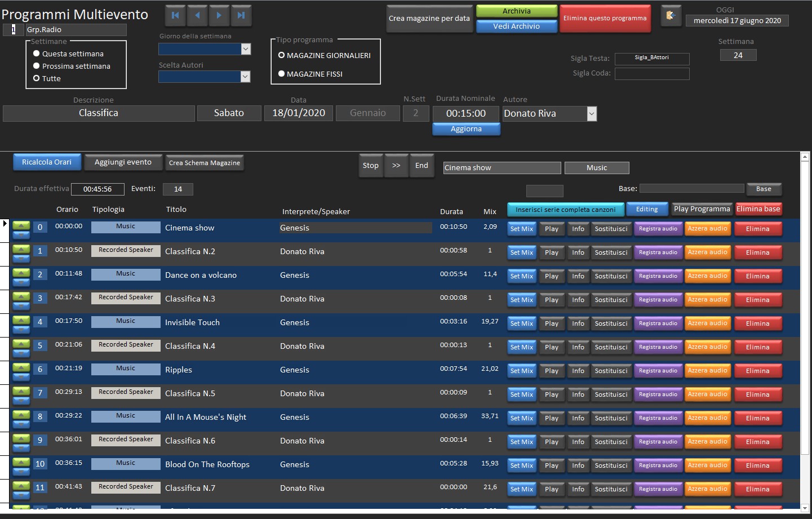Move event 1 up with green arrow
The image size is (812, 519).
(21, 249)
